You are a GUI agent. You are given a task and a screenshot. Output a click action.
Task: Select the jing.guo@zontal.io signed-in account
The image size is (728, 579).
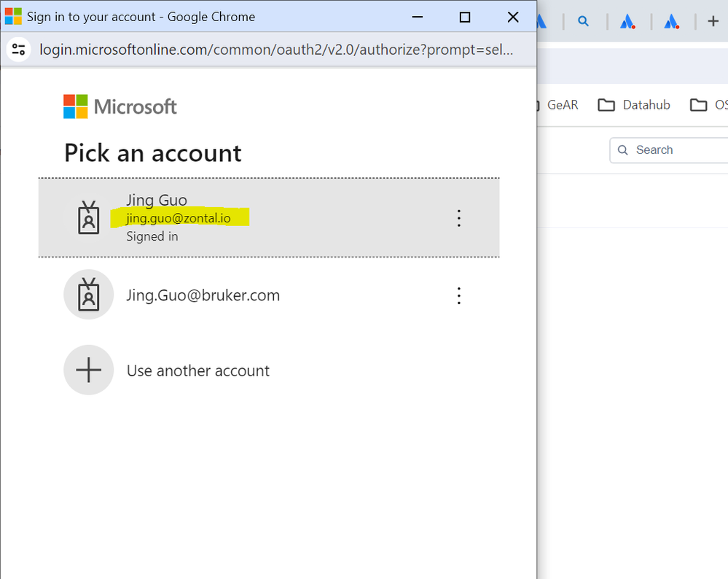pos(269,217)
